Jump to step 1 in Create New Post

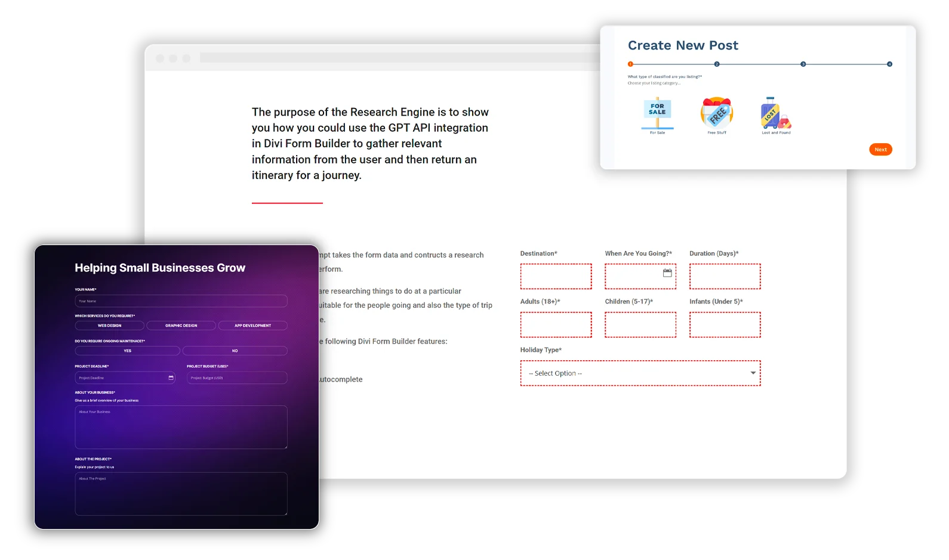tap(630, 64)
